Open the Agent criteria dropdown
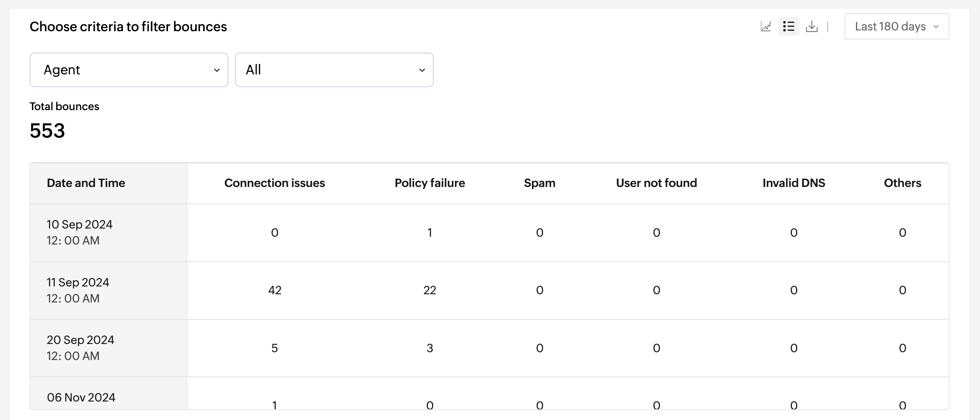The image size is (980, 420). click(129, 70)
